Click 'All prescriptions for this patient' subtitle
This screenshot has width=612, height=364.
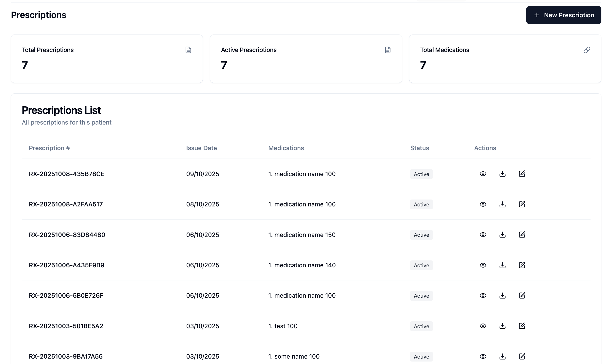[x=67, y=122]
